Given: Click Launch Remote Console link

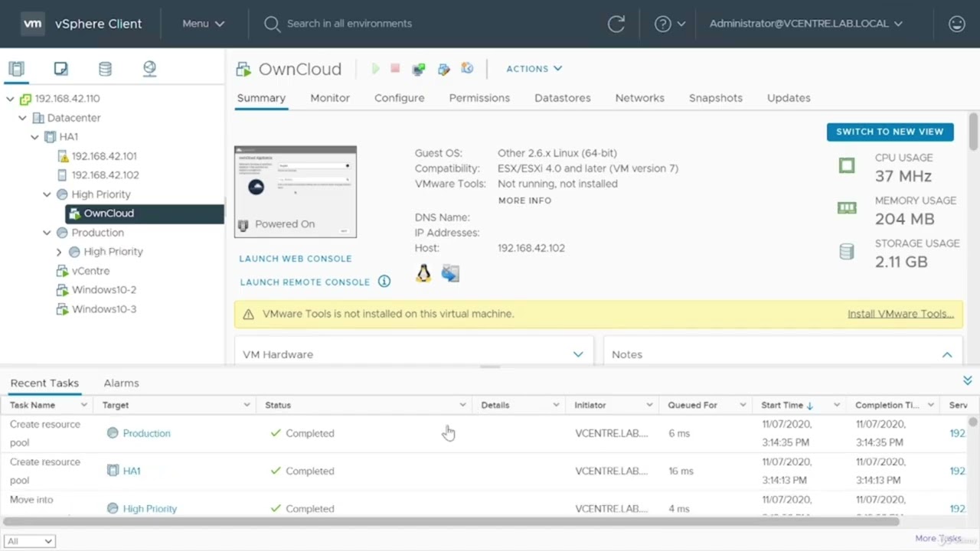Looking at the screenshot, I should (305, 282).
